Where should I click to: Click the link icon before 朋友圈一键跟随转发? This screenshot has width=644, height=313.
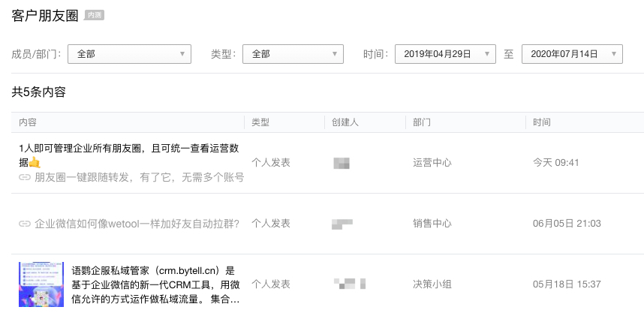click(x=25, y=177)
